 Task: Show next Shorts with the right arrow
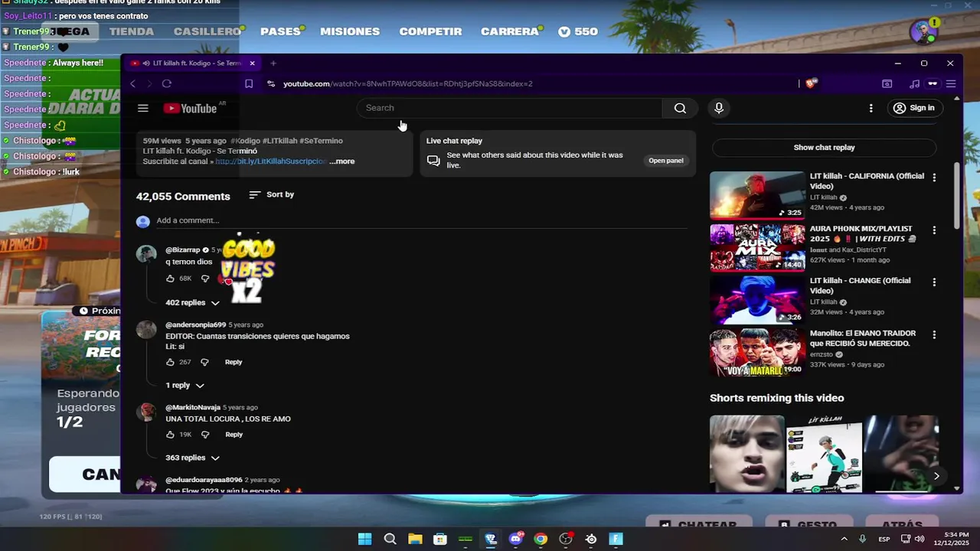point(936,476)
